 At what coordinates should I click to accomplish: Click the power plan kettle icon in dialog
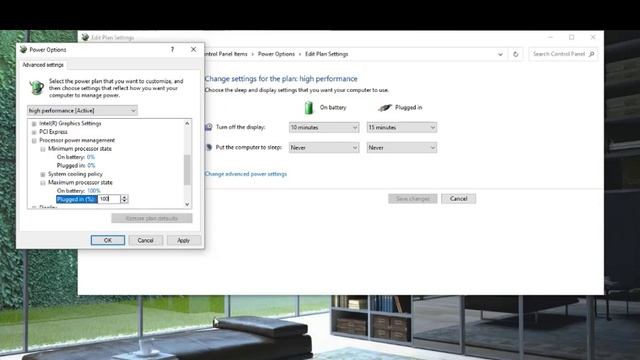pyautogui.click(x=37, y=87)
